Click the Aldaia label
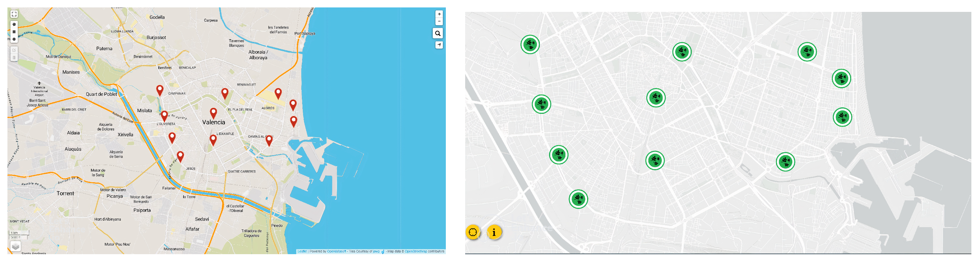The image size is (980, 261). pos(73,133)
